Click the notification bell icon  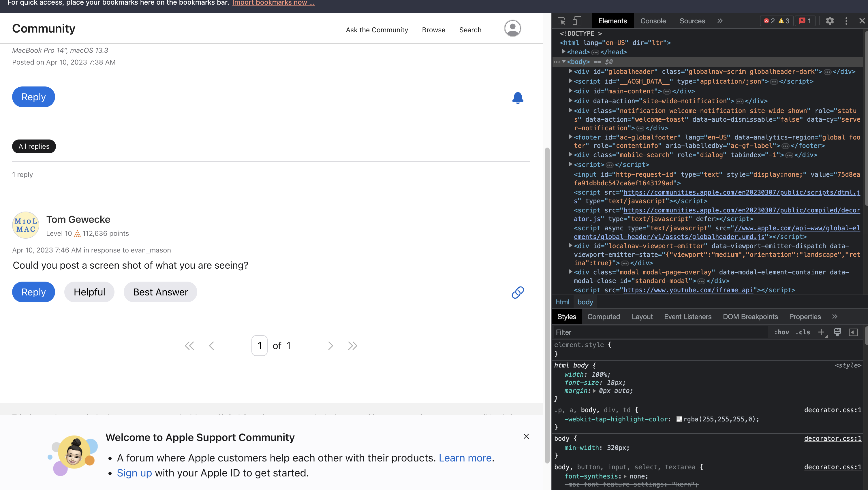[x=518, y=98]
